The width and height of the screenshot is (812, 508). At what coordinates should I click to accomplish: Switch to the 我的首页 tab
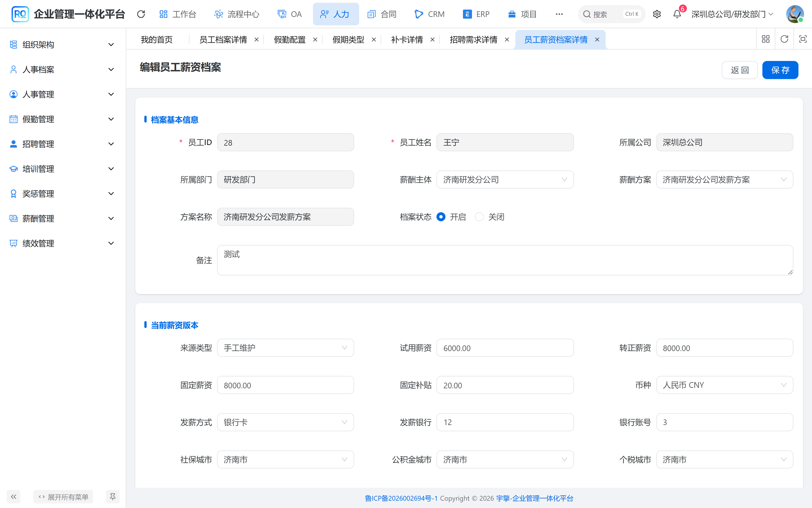coord(157,40)
